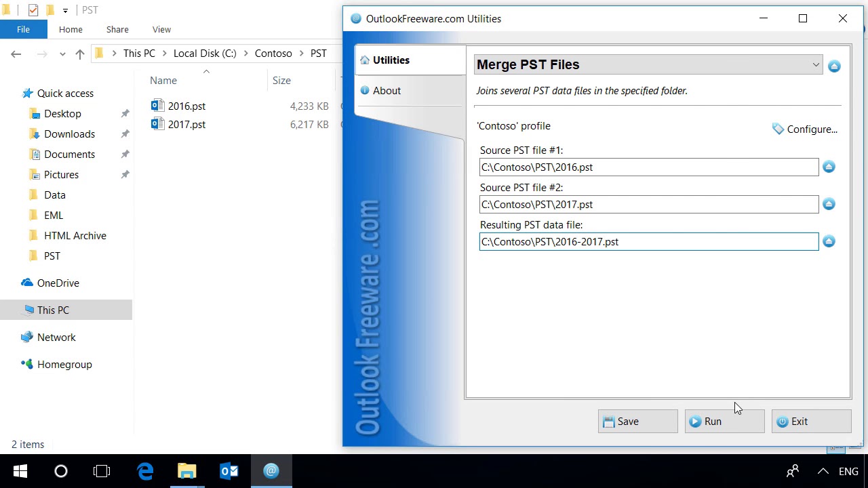This screenshot has height=488, width=868.
Task: Focus the Source PST file #2 field
Action: pyautogui.click(x=649, y=205)
